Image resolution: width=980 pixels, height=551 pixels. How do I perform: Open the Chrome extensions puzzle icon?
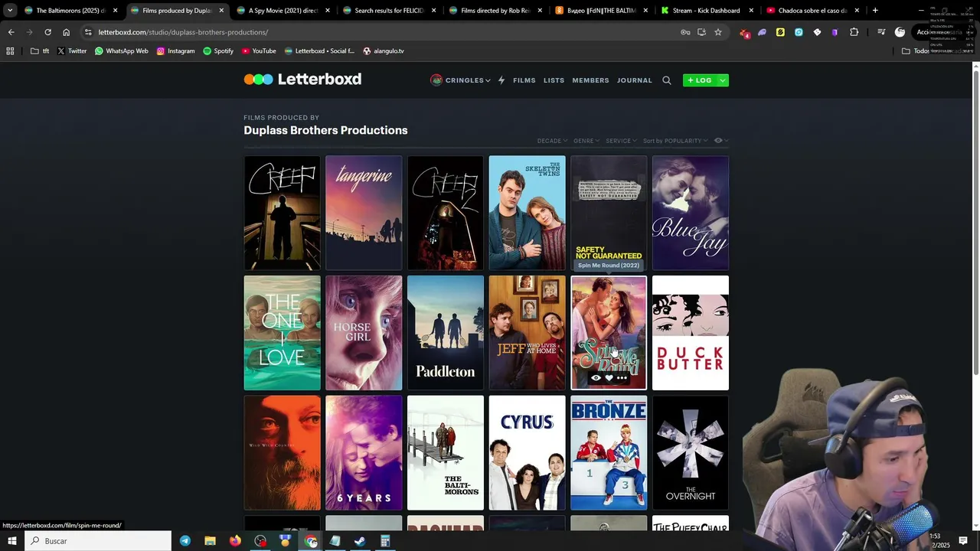pos(854,32)
